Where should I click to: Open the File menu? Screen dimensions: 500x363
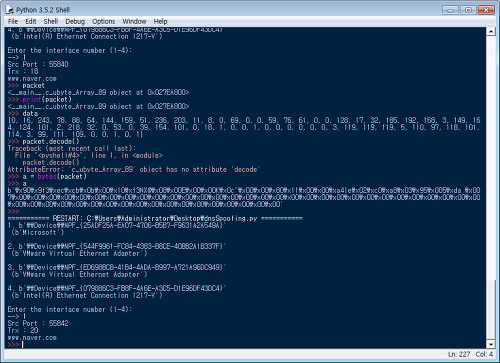point(13,21)
